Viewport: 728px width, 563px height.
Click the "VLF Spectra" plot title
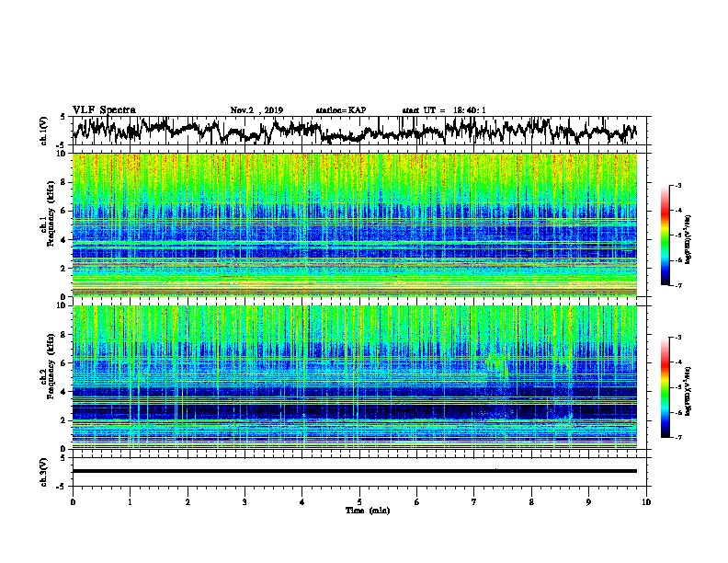click(x=104, y=110)
